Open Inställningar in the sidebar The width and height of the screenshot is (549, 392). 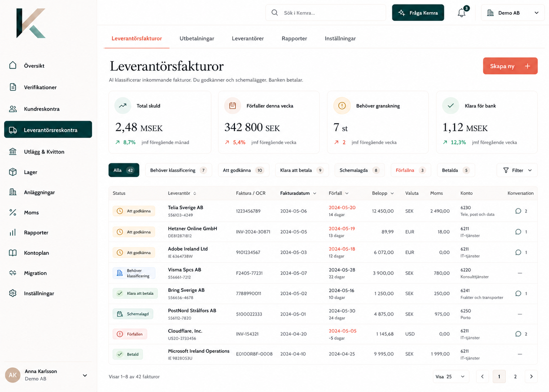48,293
